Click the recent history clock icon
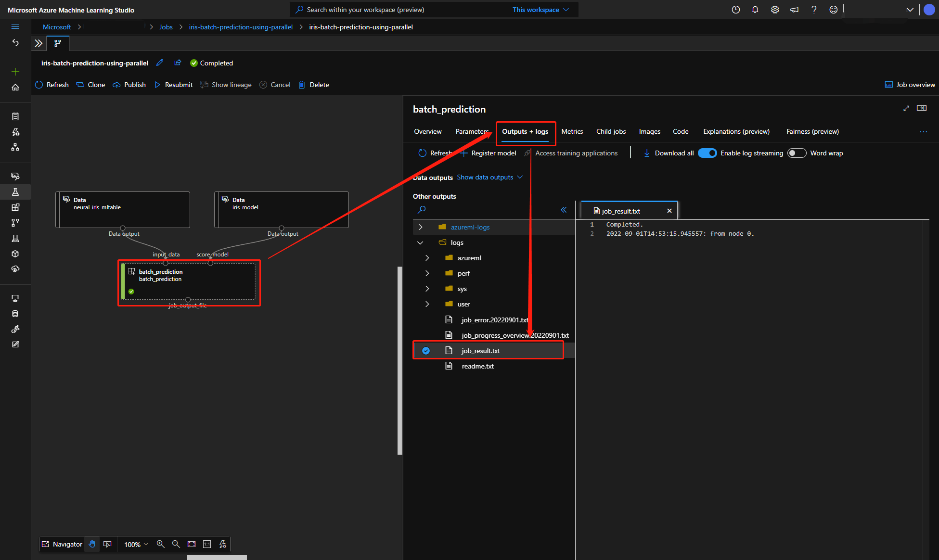Screen dimensions: 939x560 (x=735, y=10)
